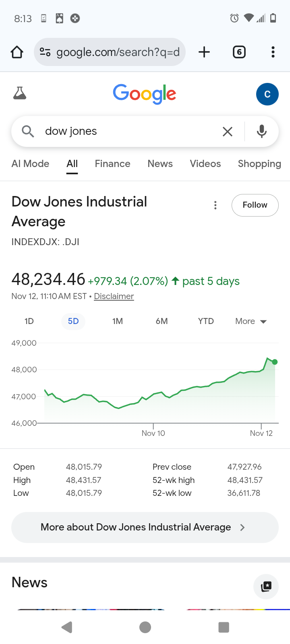
Task: Open the tab switcher showing 6 tabs
Action: pyautogui.click(x=239, y=52)
